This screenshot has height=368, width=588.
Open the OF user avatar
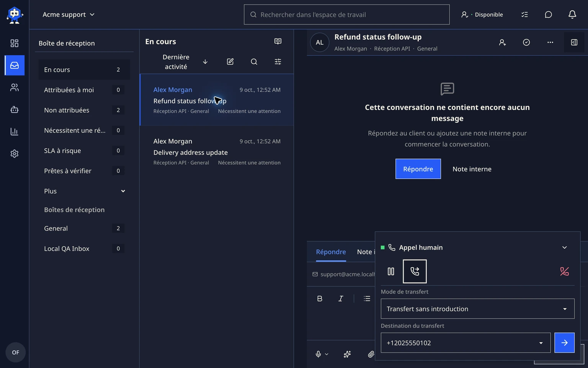pyautogui.click(x=15, y=352)
